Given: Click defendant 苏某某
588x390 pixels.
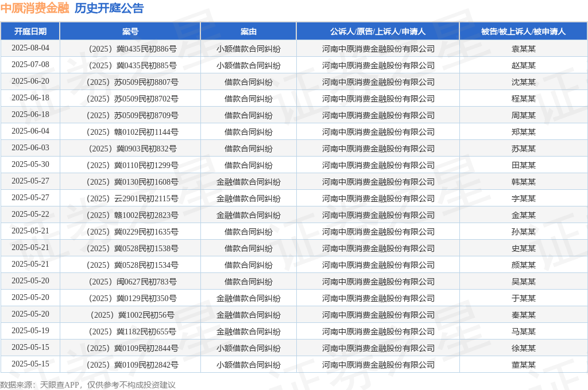Looking at the screenshot, I should [524, 149].
